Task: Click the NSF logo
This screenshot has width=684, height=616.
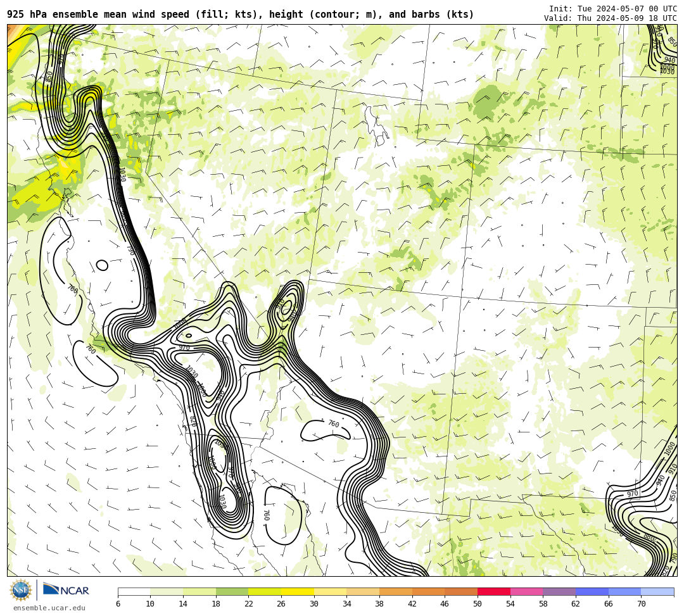Action: tap(20, 590)
